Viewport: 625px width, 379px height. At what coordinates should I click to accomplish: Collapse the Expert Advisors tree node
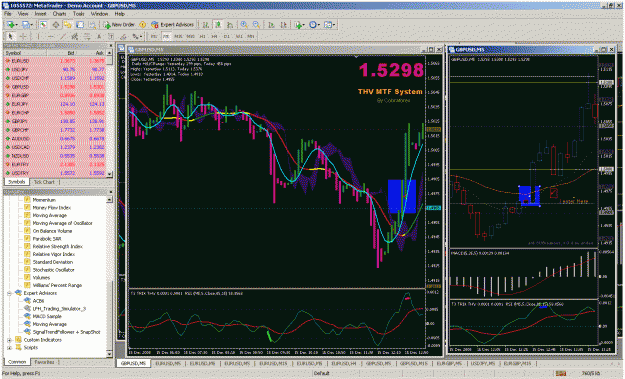[x=9, y=293]
